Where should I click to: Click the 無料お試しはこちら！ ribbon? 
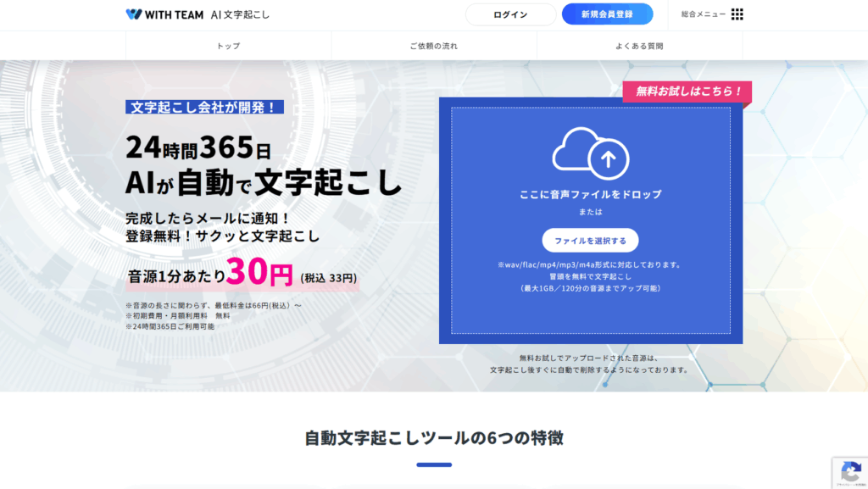click(687, 92)
